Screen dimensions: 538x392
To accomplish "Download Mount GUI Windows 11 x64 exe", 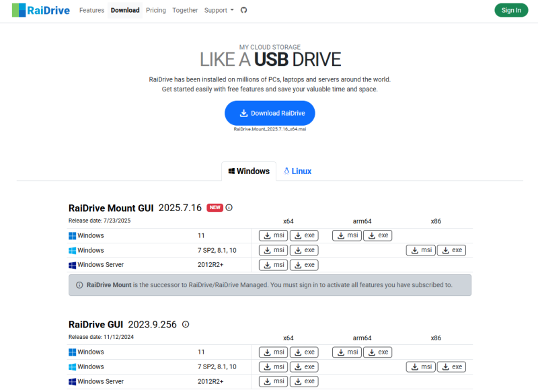I will pos(305,235).
